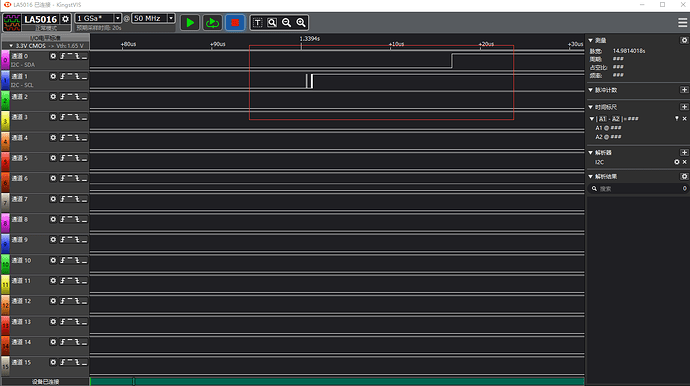Collapse the 解析结果 section
This screenshot has height=386, width=690.
point(591,176)
